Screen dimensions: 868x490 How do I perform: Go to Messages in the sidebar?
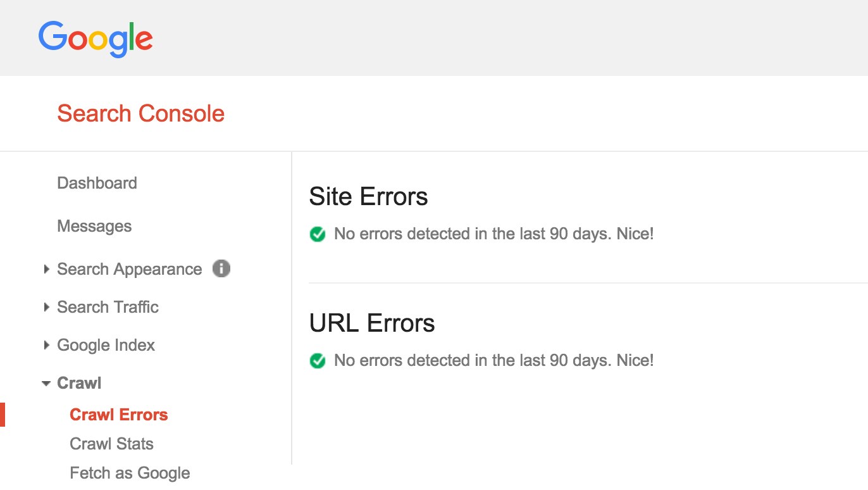click(x=94, y=226)
